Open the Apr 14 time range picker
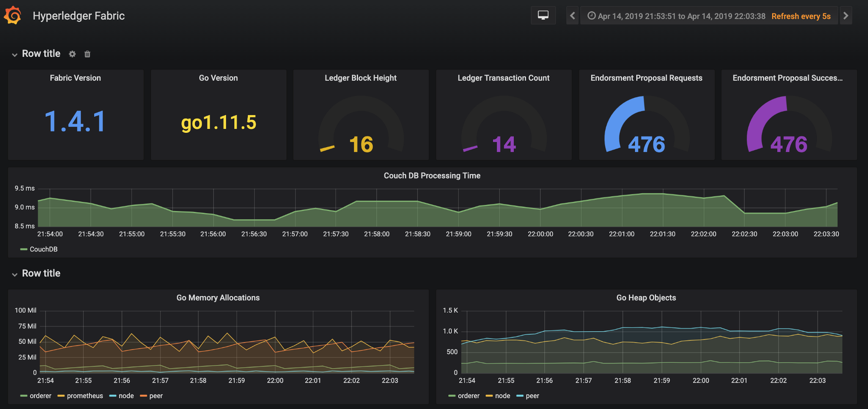The width and height of the screenshot is (868, 409). (x=681, y=16)
